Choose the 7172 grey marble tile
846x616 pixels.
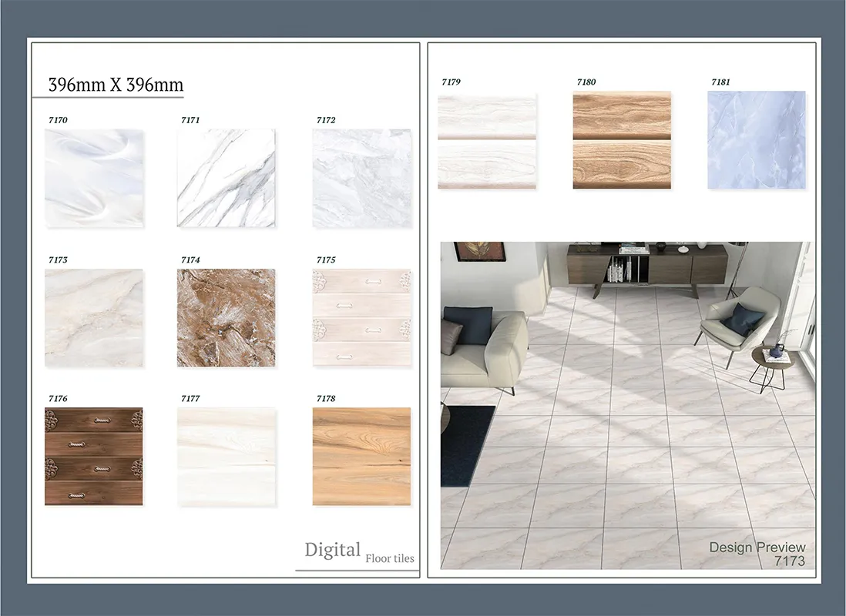(x=361, y=178)
